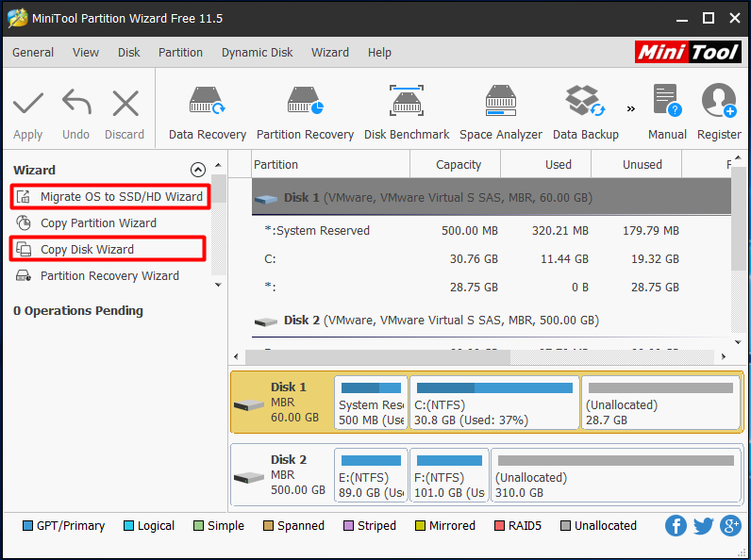
Task: Click the Disk 2 drive icon in disk map
Action: 248,478
